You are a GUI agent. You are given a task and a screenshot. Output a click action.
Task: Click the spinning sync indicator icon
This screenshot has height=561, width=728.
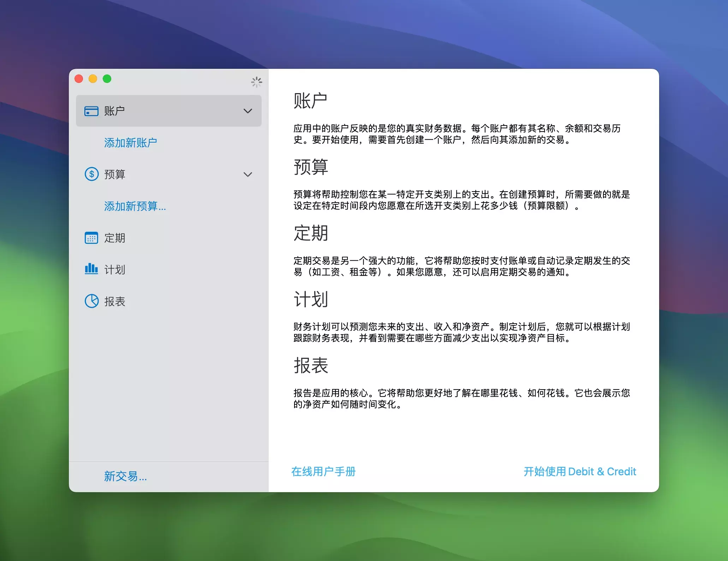point(257,82)
